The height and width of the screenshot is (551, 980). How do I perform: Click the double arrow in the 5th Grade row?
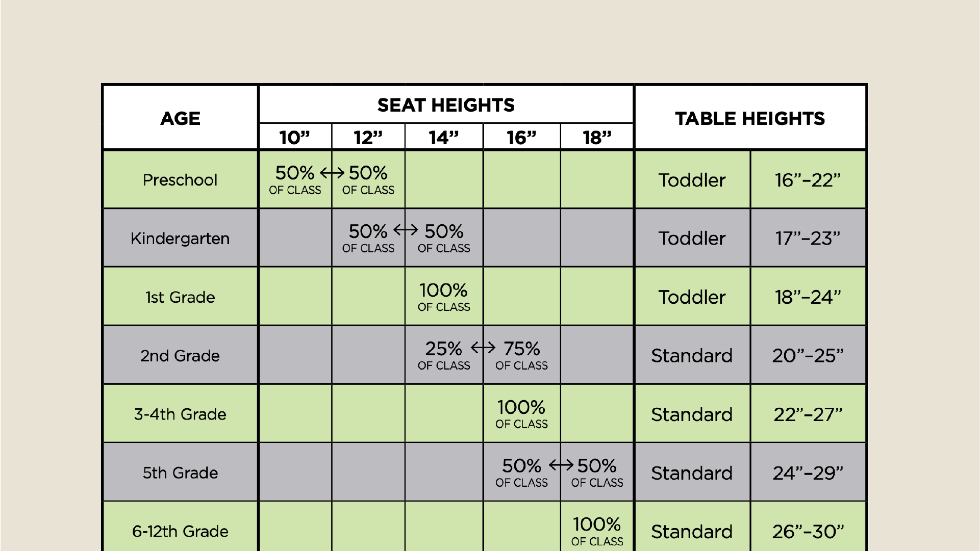point(561,465)
